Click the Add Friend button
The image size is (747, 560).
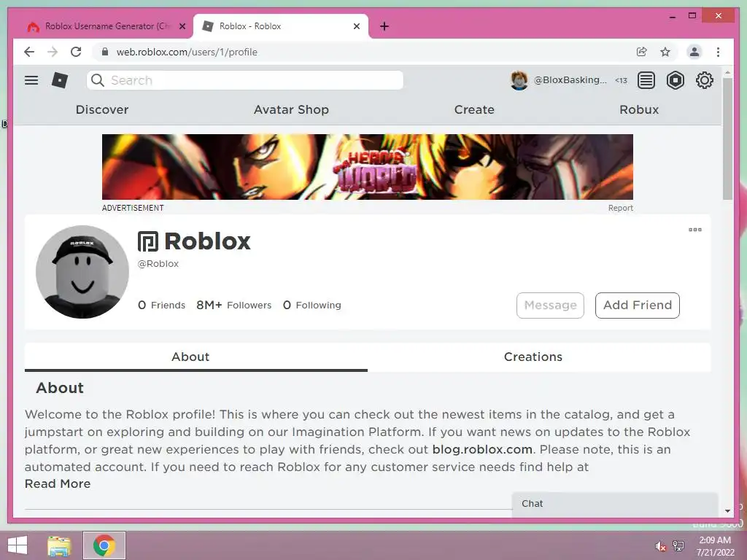638,306
